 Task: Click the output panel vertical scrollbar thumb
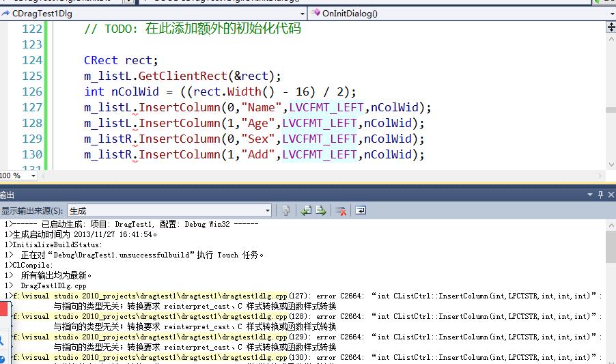pos(611,247)
